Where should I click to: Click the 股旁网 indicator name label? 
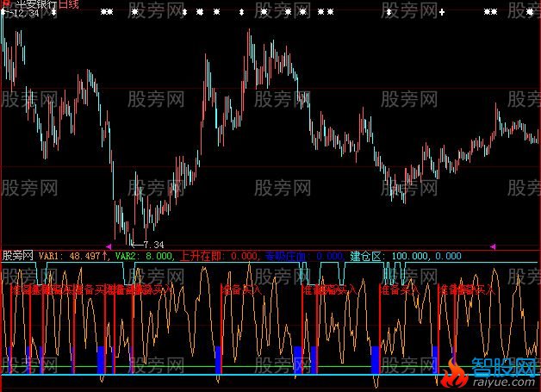[17, 256]
